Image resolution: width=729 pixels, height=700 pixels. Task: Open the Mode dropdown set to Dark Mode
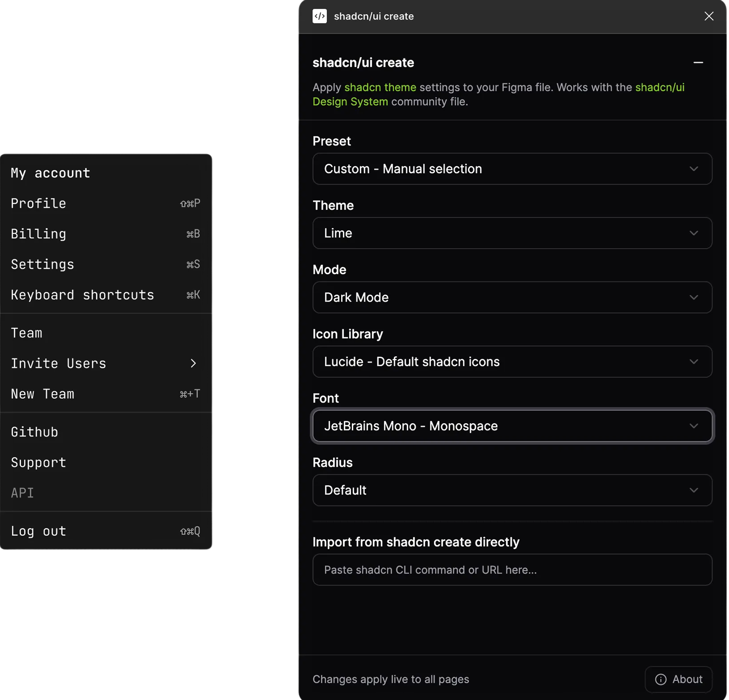512,298
